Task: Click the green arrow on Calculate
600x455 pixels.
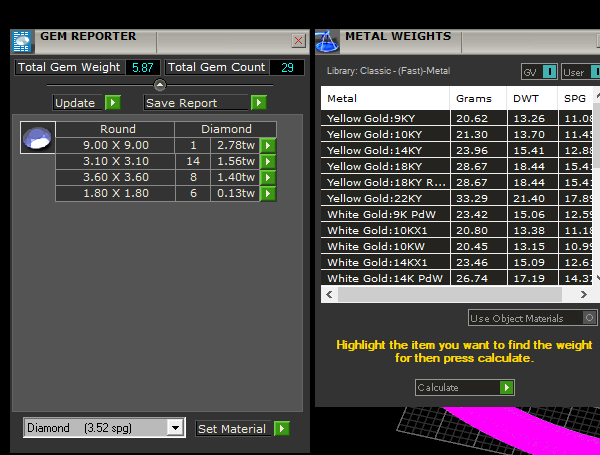Action: (507, 387)
